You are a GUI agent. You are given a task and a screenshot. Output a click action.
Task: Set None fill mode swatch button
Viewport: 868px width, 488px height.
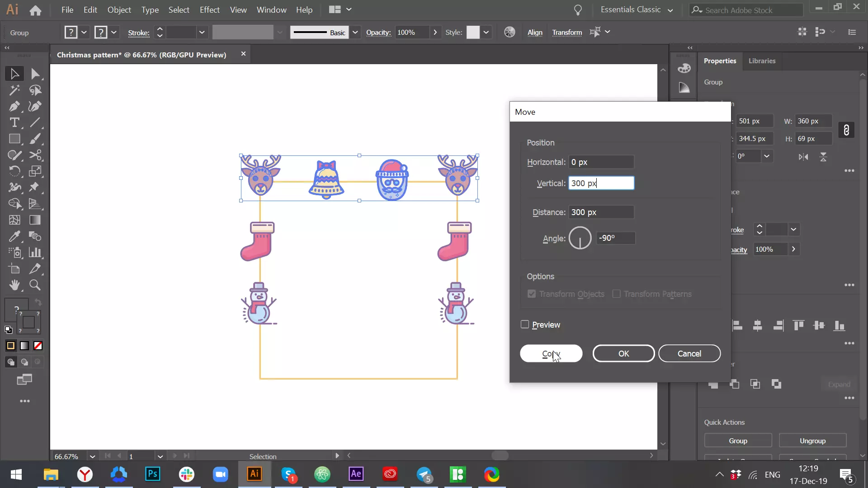pyautogui.click(x=38, y=346)
